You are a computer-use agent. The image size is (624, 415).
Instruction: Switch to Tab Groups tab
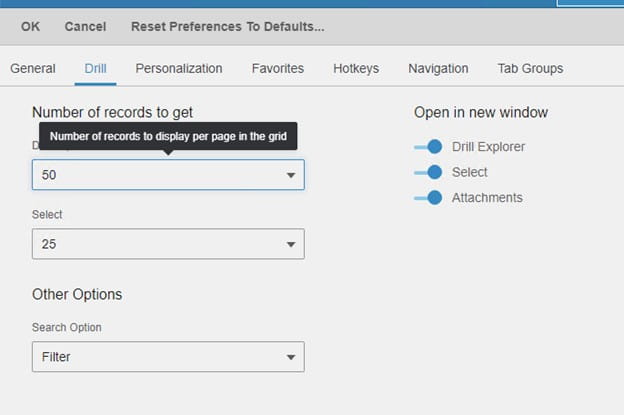[530, 68]
